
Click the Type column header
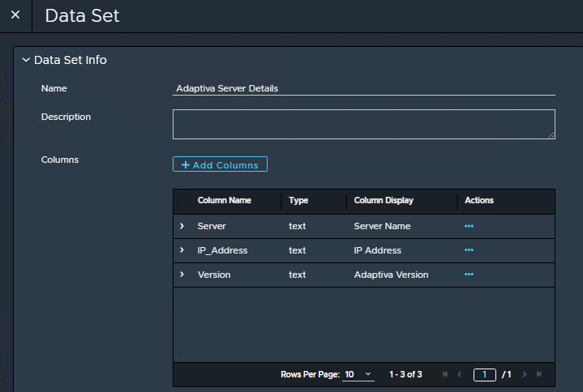298,201
